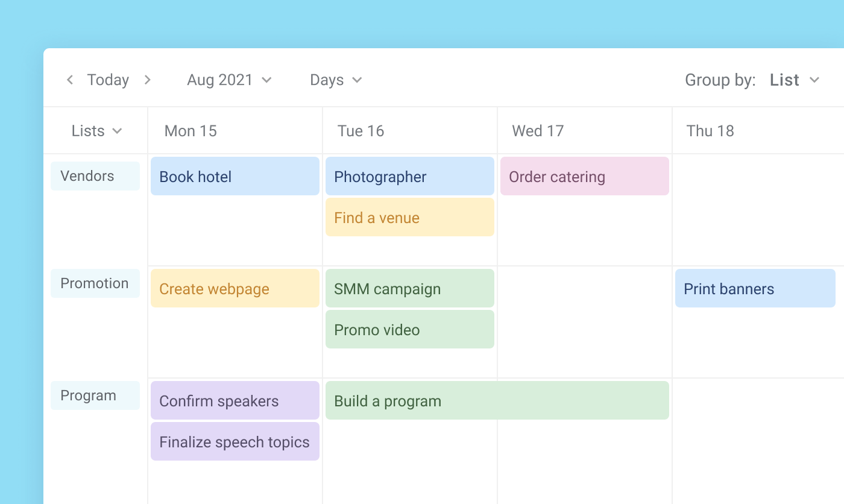This screenshot has width=844, height=504.
Task: Select the Program list label
Action: point(95,395)
